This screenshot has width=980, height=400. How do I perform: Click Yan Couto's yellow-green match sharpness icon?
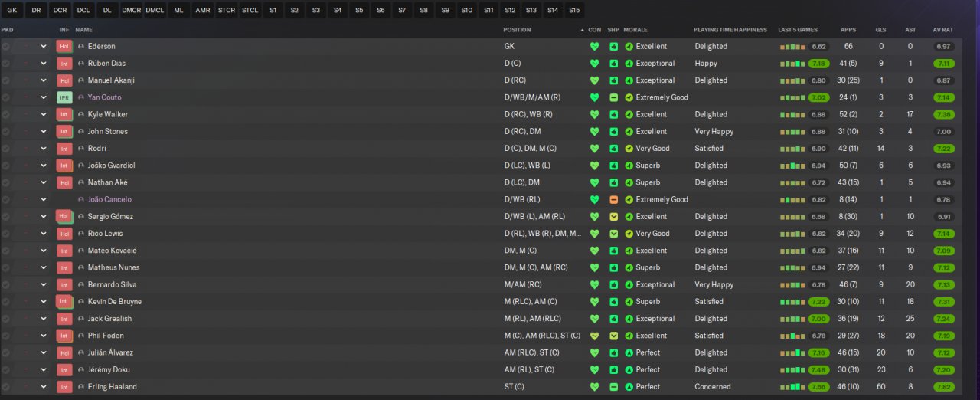(614, 97)
